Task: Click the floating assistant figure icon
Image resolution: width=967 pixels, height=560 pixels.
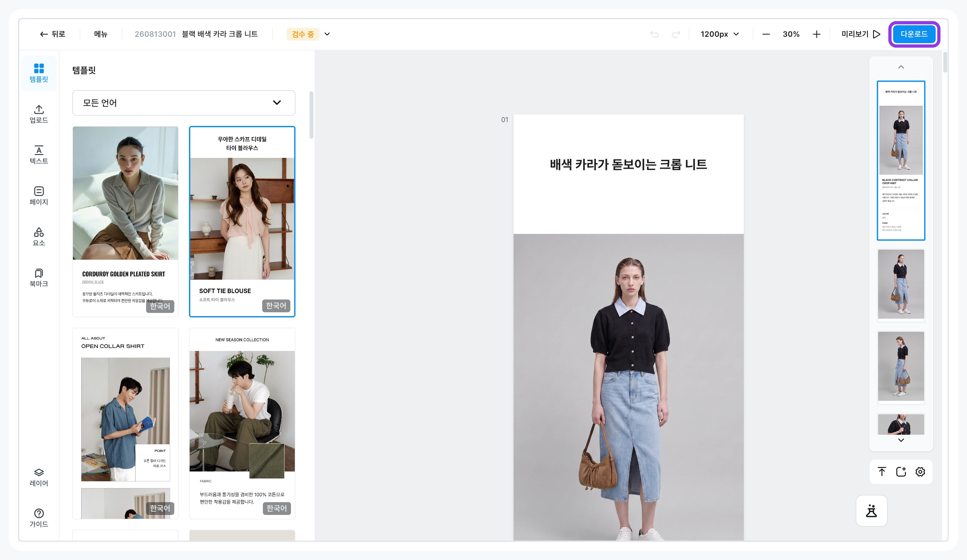Action: click(x=871, y=511)
